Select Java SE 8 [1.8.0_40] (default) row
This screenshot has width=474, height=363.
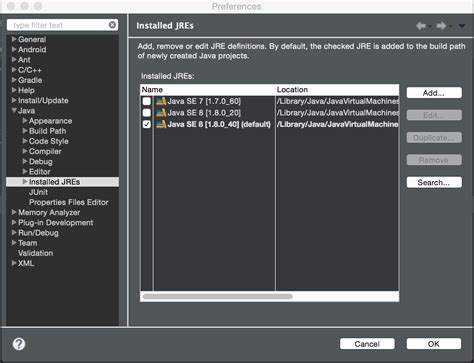click(x=269, y=124)
